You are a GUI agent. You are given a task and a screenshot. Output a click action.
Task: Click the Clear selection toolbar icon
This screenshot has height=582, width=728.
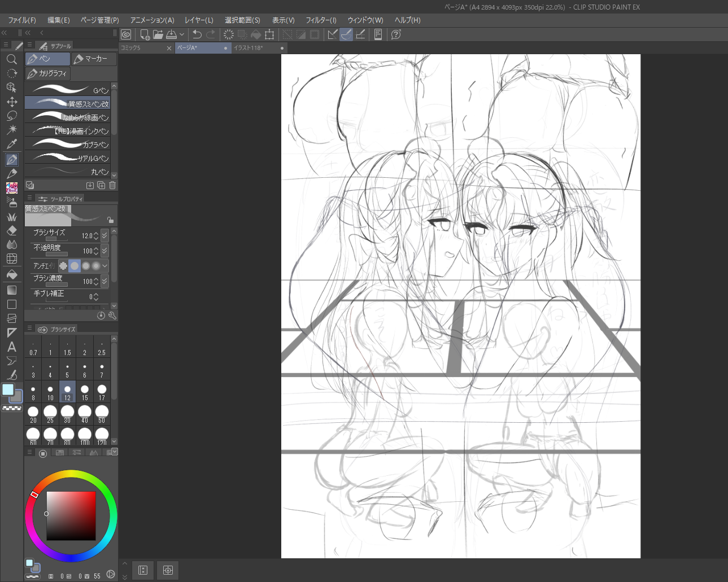click(x=229, y=34)
